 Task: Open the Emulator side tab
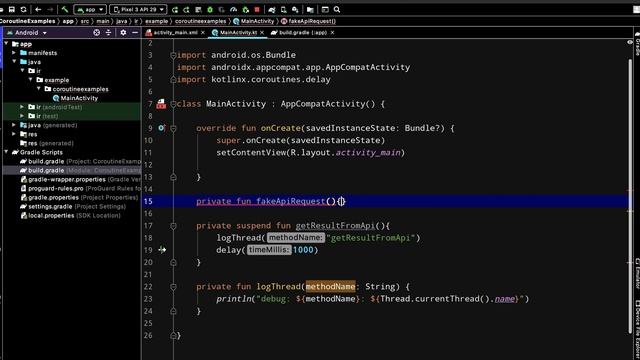[637, 273]
